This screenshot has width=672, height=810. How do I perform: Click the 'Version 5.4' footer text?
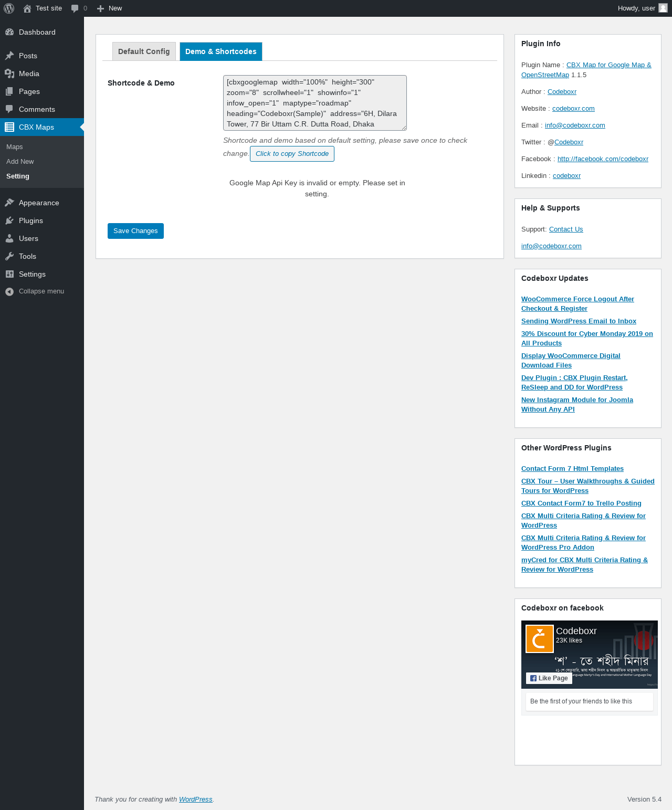644,800
